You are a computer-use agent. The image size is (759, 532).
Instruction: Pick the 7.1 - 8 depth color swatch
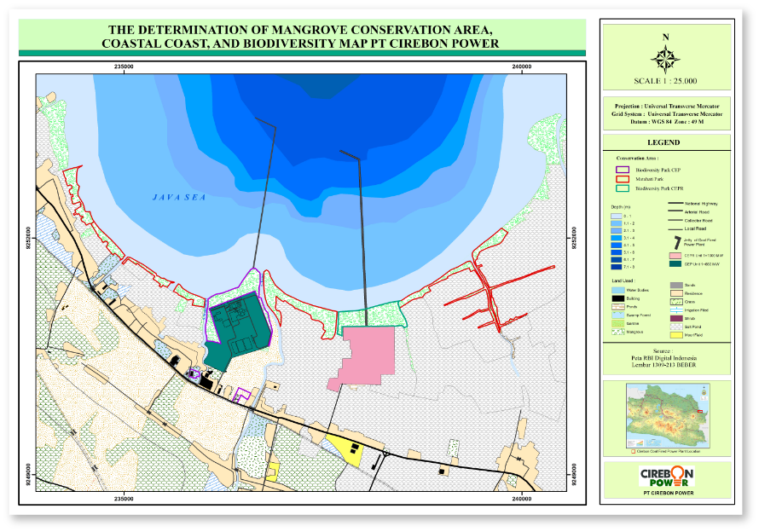pos(617,267)
